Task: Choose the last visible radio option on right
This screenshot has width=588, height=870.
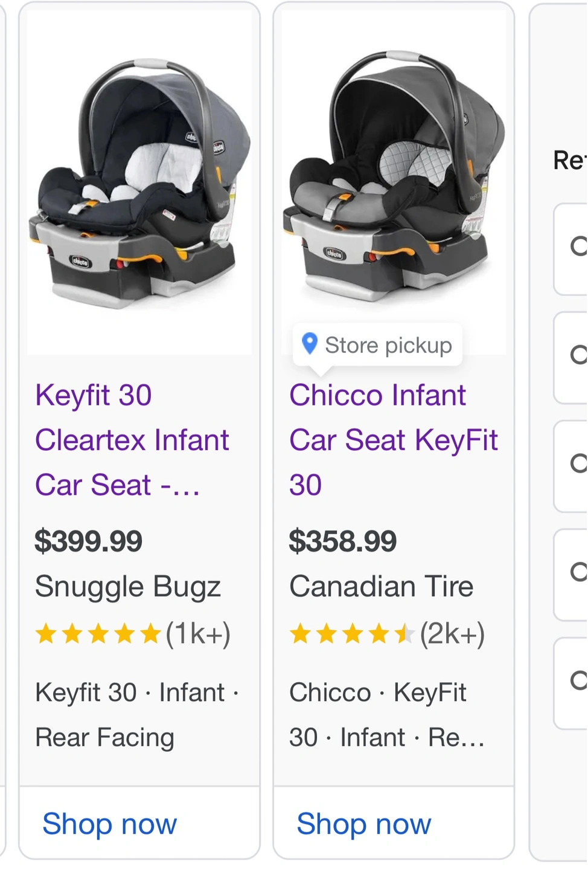Action: pyautogui.click(x=578, y=680)
